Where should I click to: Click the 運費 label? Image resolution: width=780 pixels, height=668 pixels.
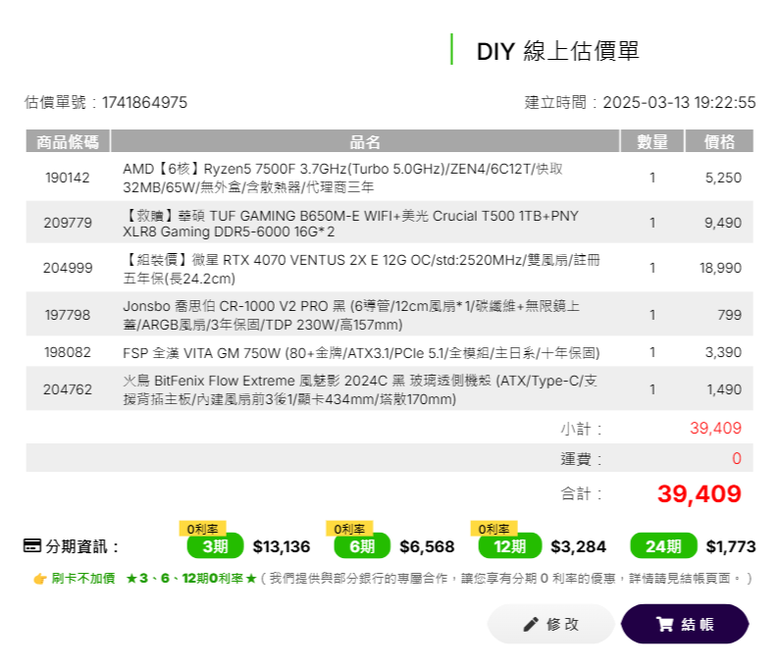pyautogui.click(x=582, y=459)
